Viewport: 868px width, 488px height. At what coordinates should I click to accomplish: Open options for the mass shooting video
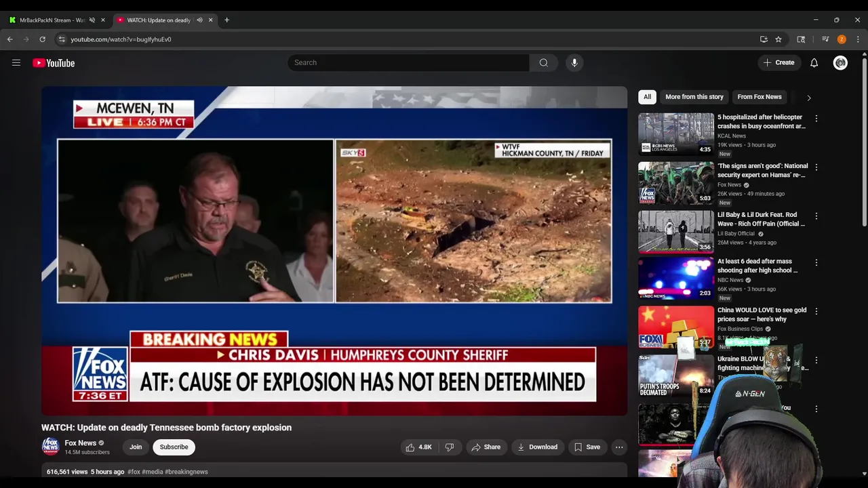point(816,262)
